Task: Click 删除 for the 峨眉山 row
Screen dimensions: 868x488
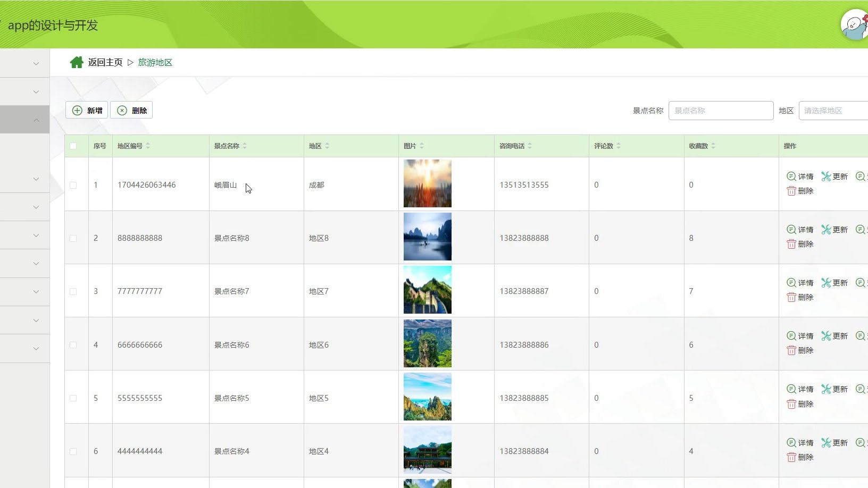Action: (800, 191)
